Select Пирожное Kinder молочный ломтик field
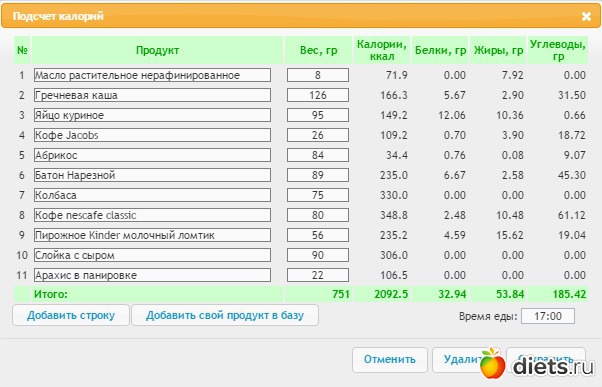This screenshot has height=387, width=602. pos(152,235)
